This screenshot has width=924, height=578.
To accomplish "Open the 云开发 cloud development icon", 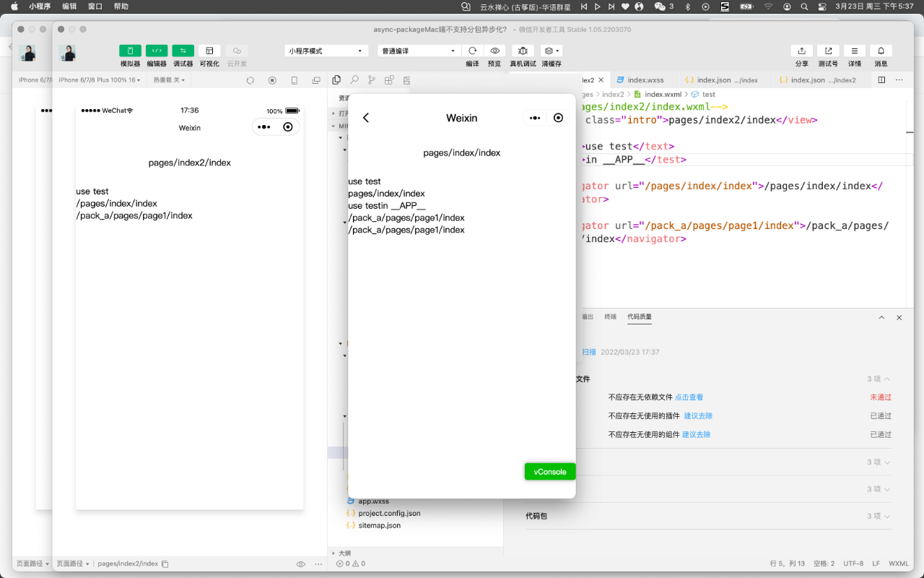I will (x=237, y=51).
